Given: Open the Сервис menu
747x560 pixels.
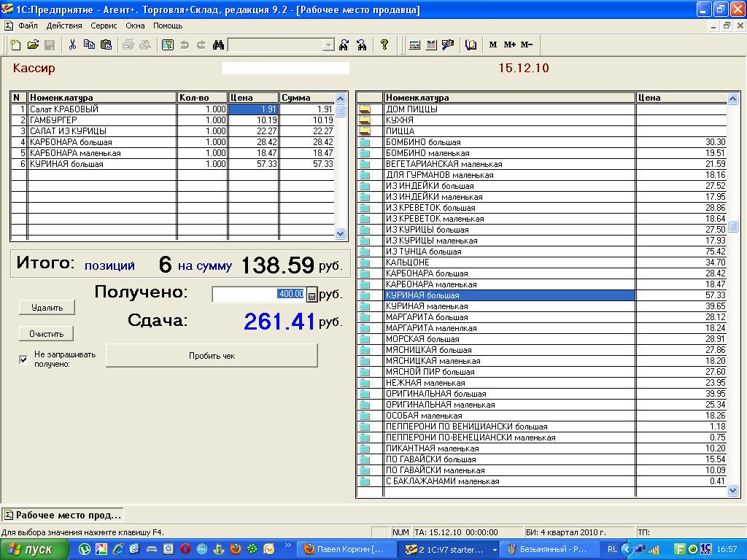Looking at the screenshot, I should (x=104, y=26).
